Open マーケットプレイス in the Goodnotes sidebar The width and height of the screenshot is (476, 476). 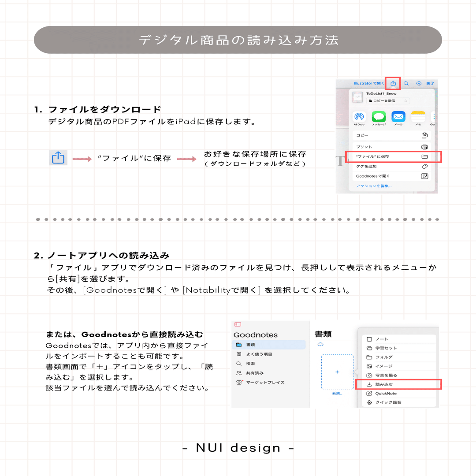[x=269, y=383]
